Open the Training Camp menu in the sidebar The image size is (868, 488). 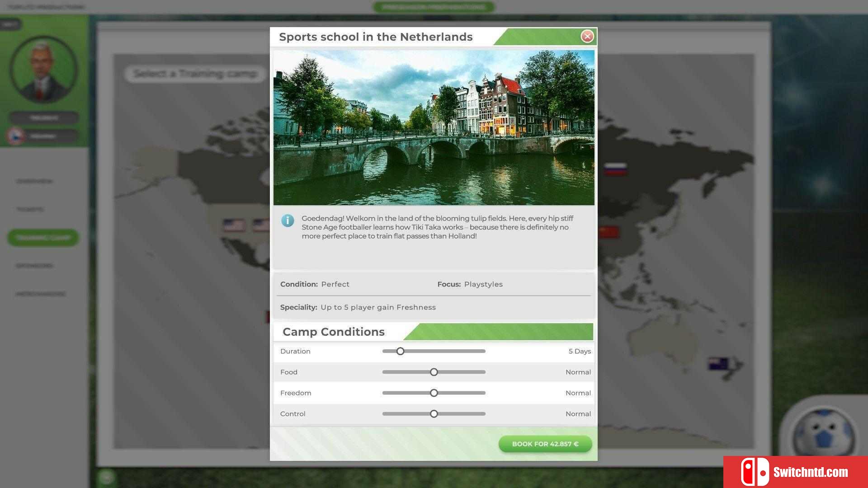click(43, 238)
